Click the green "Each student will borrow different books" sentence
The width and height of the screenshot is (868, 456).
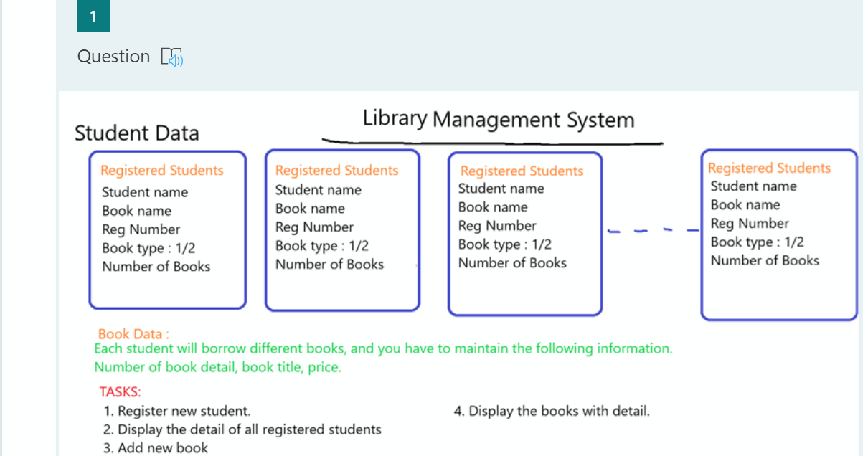coord(384,349)
